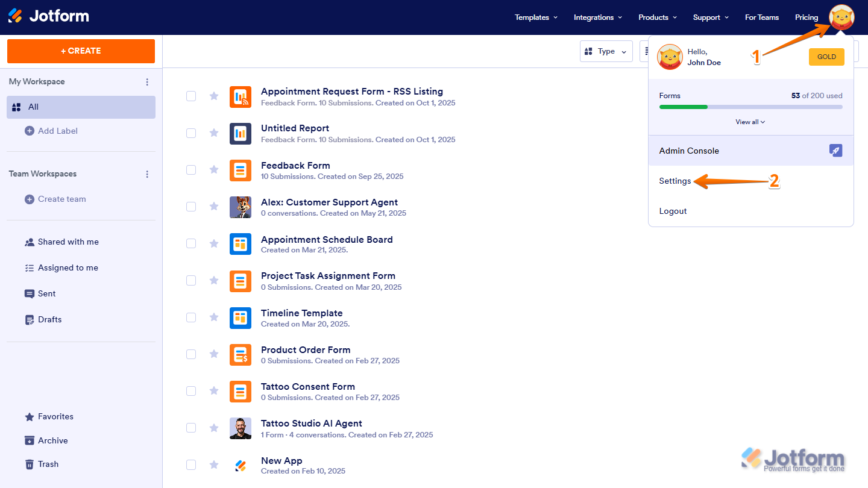The width and height of the screenshot is (868, 488).
Task: Click the profile avatar in top navigation bar
Action: (841, 17)
